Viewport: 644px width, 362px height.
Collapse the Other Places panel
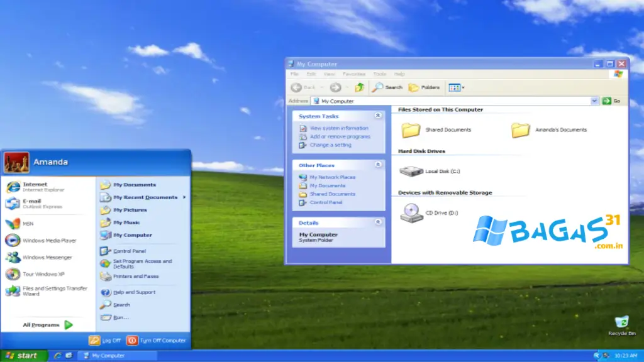tap(378, 164)
